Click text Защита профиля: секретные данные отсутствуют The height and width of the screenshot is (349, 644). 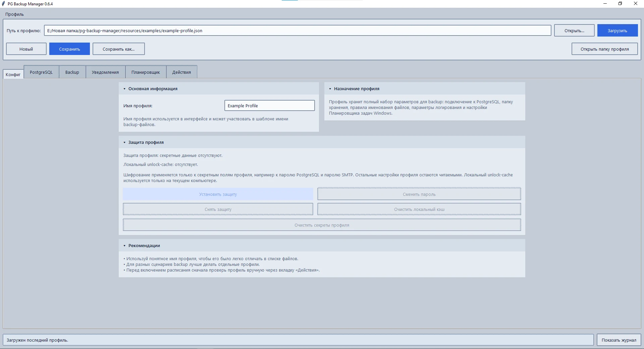[173, 156]
